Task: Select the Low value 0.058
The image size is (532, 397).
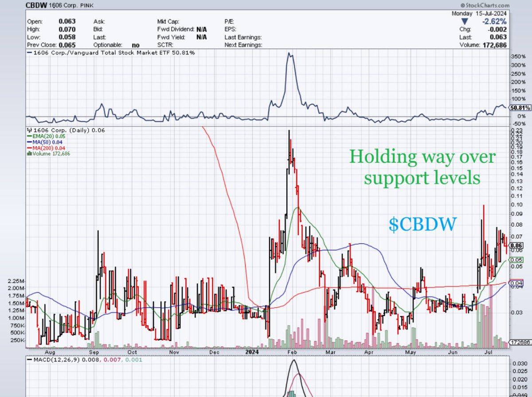Action: [67, 37]
